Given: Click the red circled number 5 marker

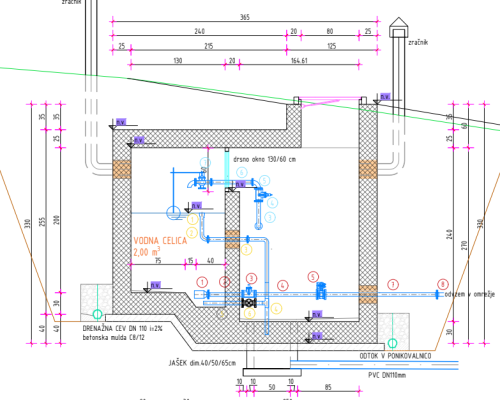Looking at the screenshot, I should [313, 277].
